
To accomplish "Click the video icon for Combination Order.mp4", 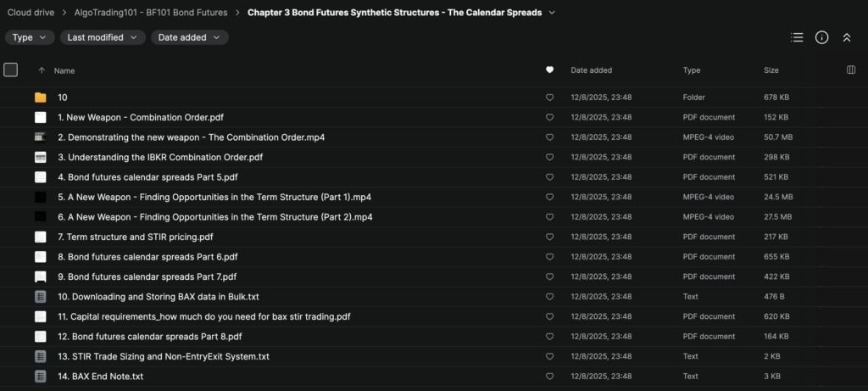I will point(40,137).
